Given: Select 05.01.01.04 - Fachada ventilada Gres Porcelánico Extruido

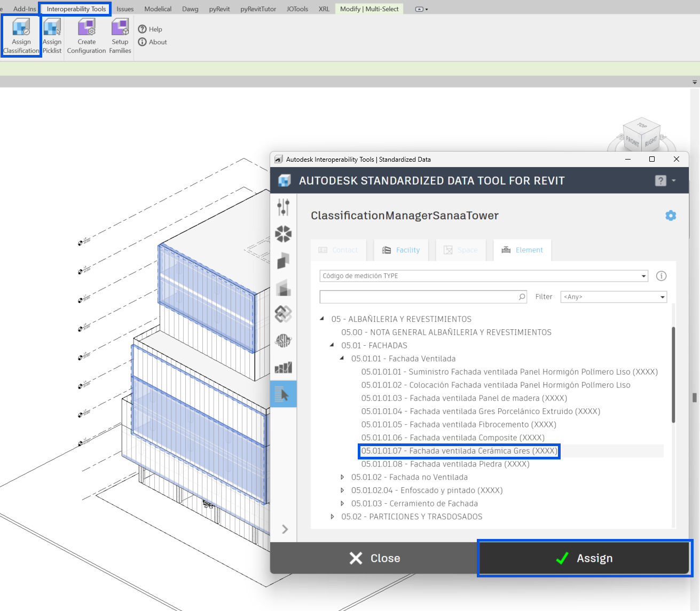Looking at the screenshot, I should coord(481,411).
